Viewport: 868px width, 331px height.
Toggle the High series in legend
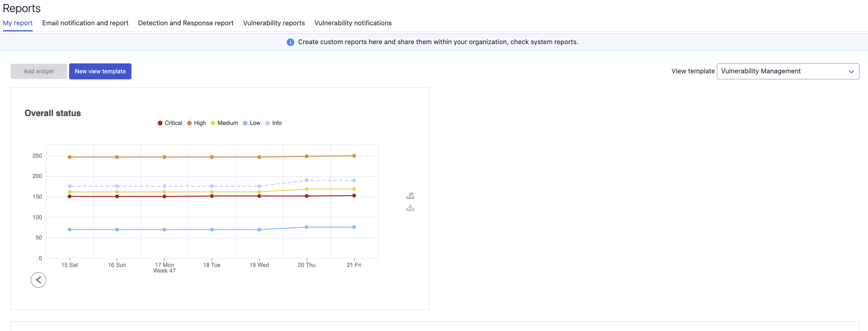pyautogui.click(x=196, y=123)
